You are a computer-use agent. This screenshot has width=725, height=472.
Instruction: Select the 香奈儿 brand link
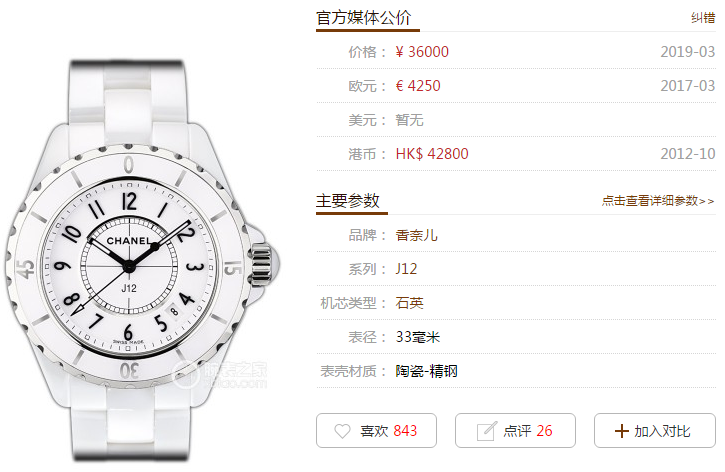416,235
